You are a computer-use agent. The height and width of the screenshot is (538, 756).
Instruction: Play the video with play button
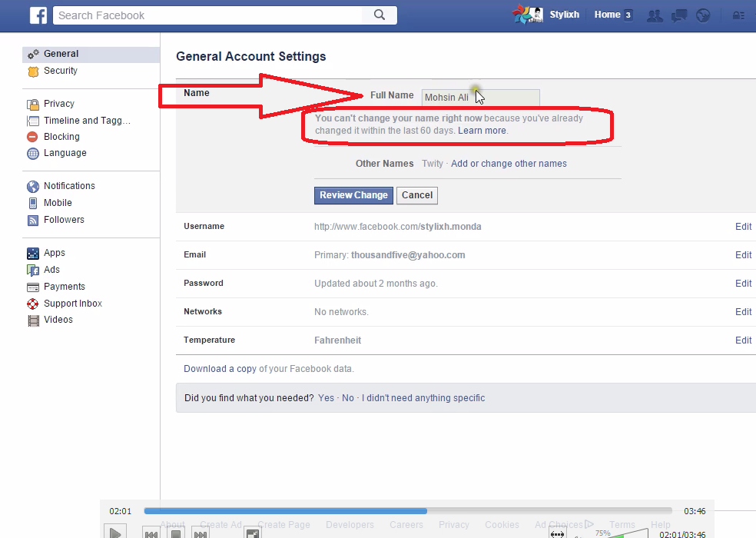click(x=115, y=533)
